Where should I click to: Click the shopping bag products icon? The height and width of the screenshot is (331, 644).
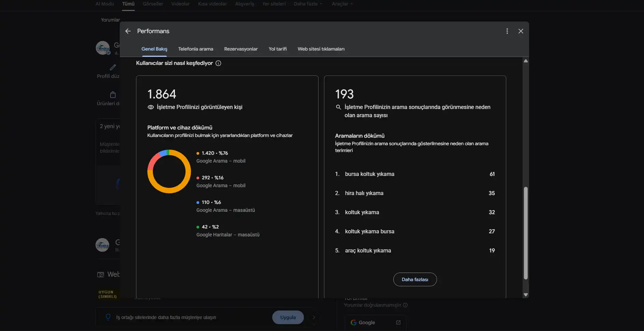(x=113, y=95)
